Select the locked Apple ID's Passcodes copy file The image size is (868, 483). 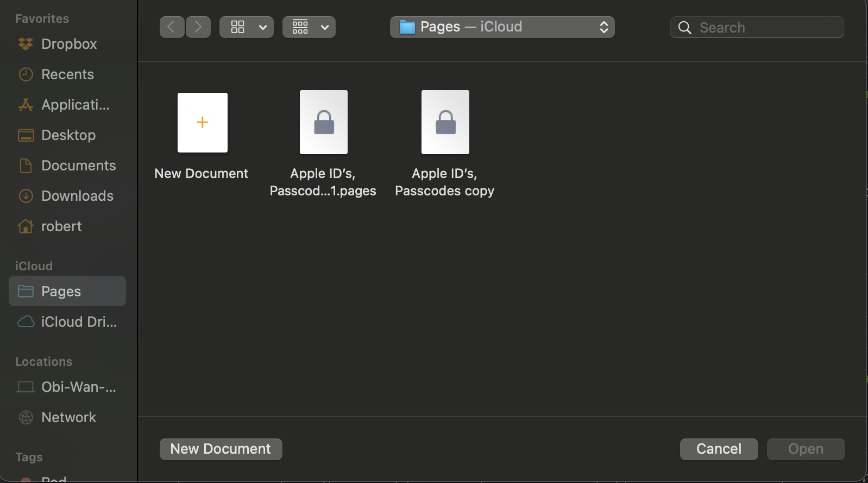tap(445, 123)
